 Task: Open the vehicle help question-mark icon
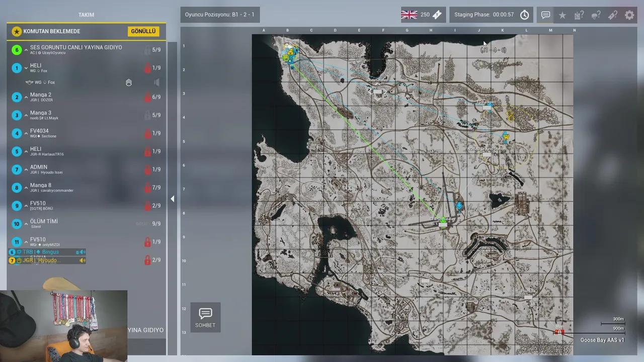tap(579, 15)
